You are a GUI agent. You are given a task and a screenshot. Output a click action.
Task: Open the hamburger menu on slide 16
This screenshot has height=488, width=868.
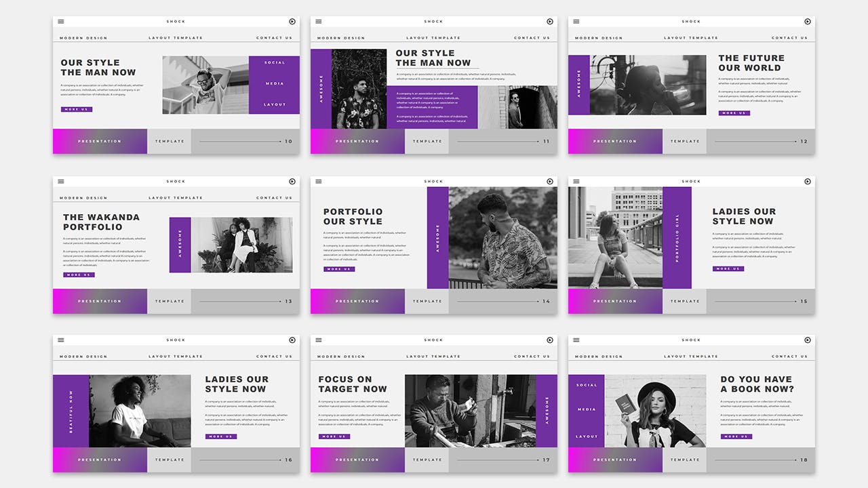61,340
